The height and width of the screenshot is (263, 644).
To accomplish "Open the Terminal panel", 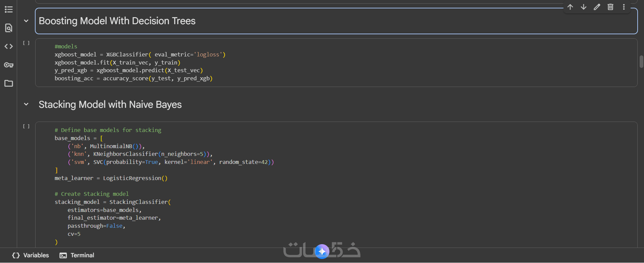I will (x=77, y=255).
